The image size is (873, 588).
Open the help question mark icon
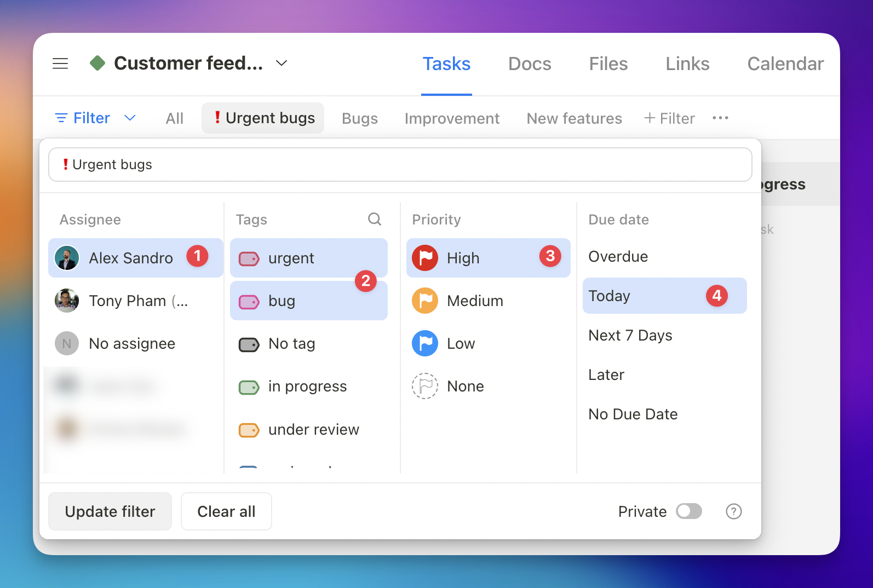coord(733,511)
